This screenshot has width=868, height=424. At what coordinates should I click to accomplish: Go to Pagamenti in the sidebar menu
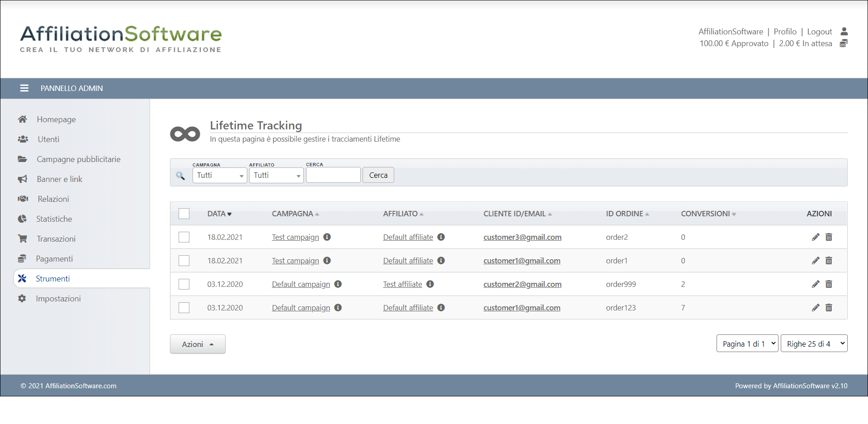click(54, 259)
